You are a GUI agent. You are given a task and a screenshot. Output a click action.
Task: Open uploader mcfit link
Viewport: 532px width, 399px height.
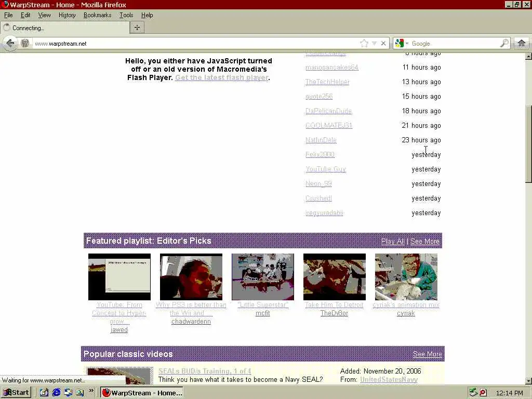[x=262, y=313]
